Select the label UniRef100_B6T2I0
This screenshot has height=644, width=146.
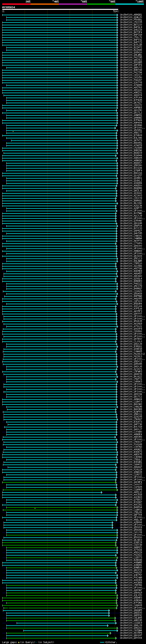coord(131,25)
